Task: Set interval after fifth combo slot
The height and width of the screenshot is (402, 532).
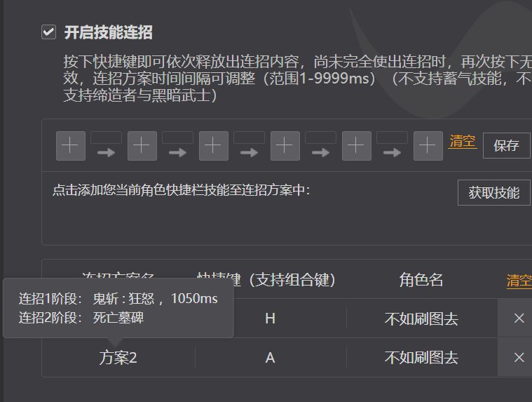Action: tap(393, 138)
